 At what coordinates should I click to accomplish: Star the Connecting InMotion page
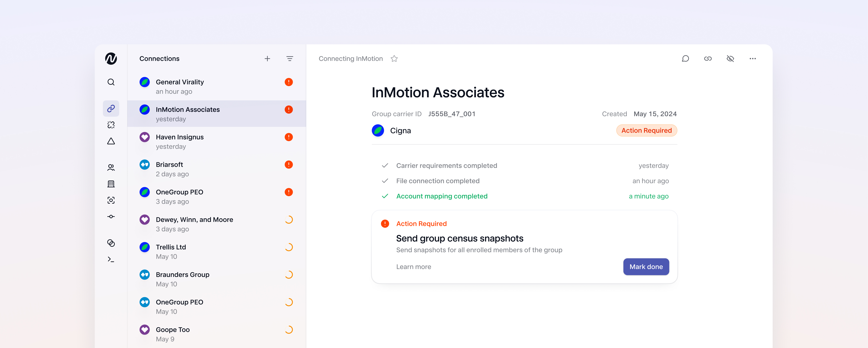coord(394,59)
